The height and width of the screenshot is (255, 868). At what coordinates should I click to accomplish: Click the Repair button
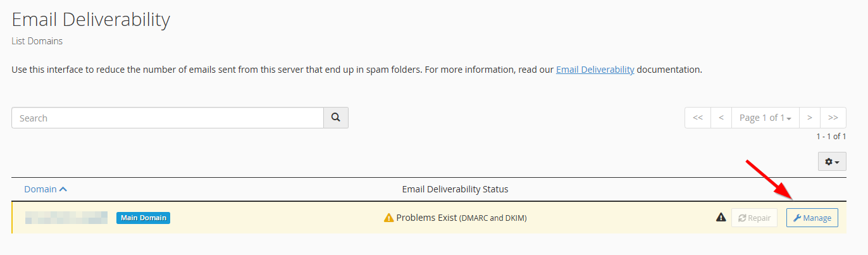point(754,218)
